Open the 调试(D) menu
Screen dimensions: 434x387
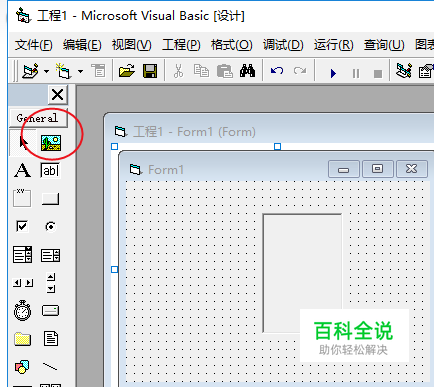point(283,45)
